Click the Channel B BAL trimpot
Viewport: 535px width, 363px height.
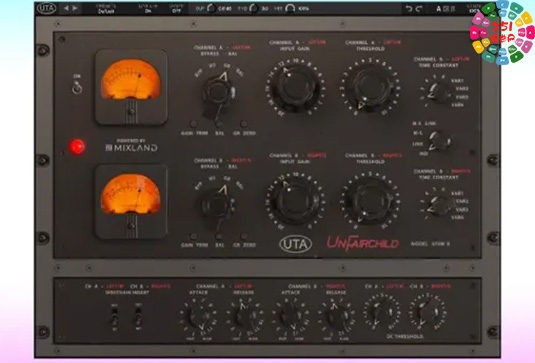pyautogui.click(x=219, y=236)
